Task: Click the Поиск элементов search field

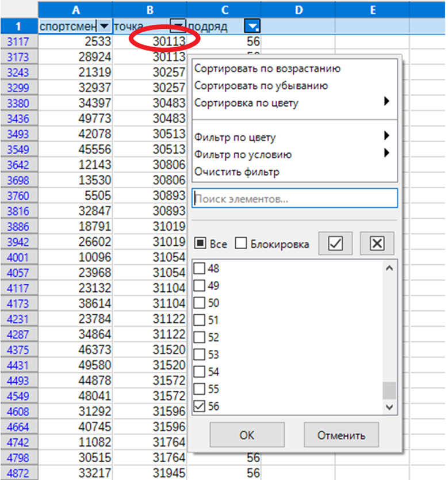Action: click(294, 199)
